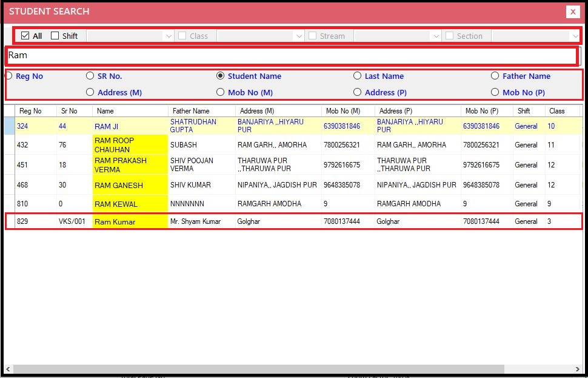Select the SR No. search option
Image resolution: width=588 pixels, height=378 pixels.
(90, 76)
